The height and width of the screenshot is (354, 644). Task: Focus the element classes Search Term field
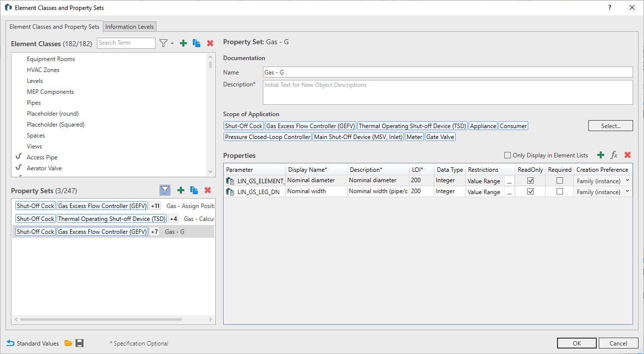(x=126, y=43)
